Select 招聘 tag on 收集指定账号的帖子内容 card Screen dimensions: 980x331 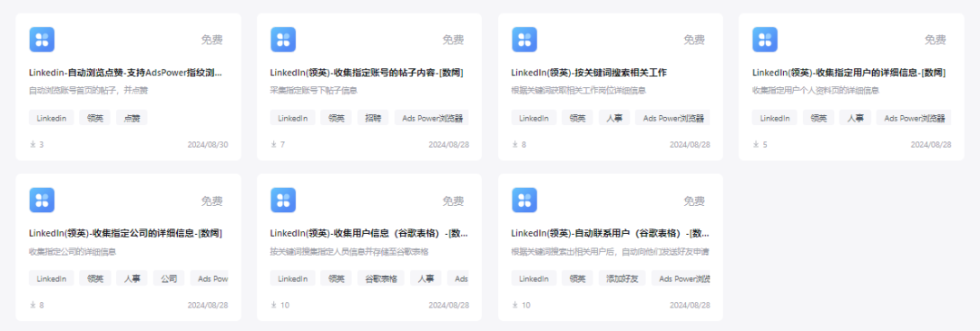click(373, 117)
